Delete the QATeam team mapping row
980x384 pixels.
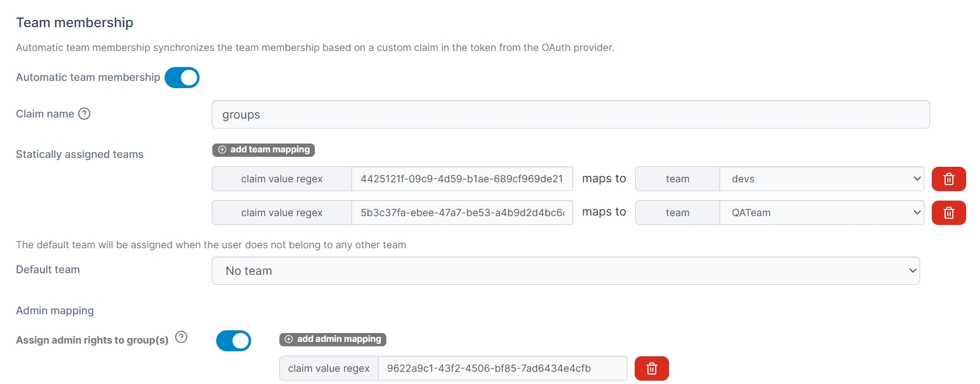tap(948, 213)
